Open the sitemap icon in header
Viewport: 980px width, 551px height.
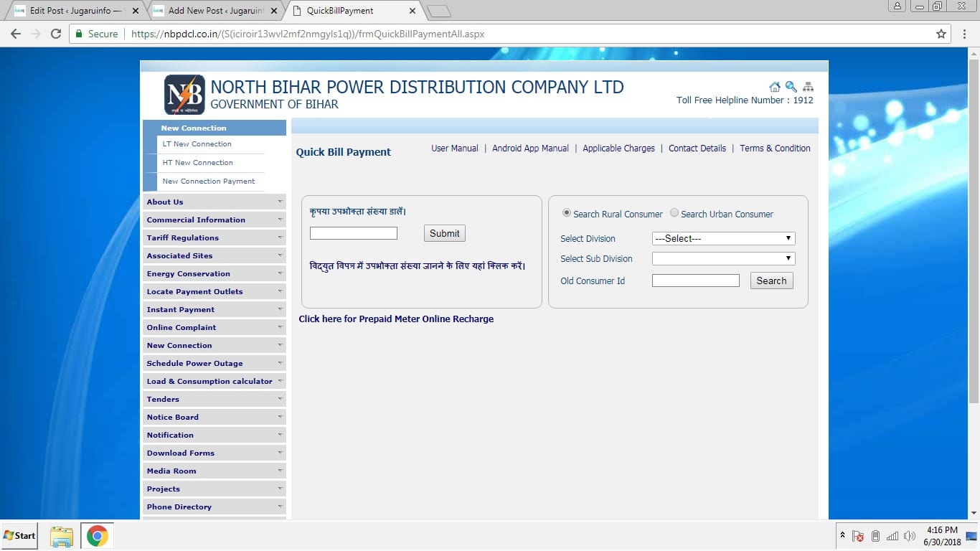click(808, 87)
